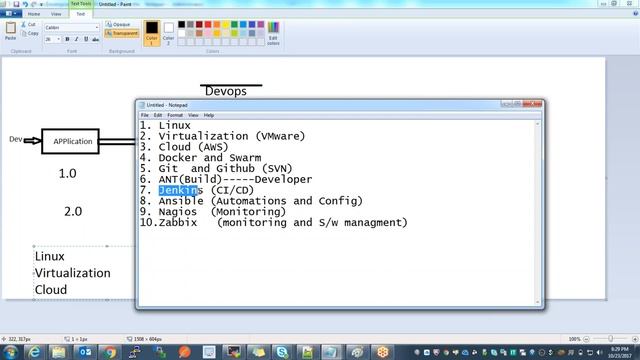Open the Paint file menu button

click(x=11, y=14)
